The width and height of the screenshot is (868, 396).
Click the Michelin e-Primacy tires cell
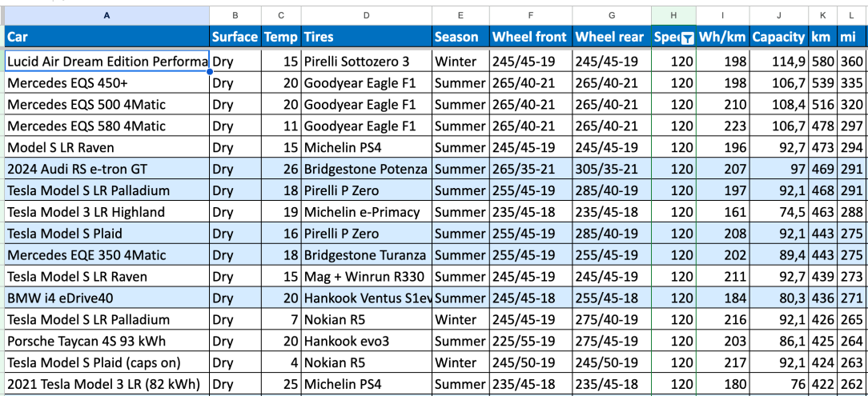pos(367,212)
